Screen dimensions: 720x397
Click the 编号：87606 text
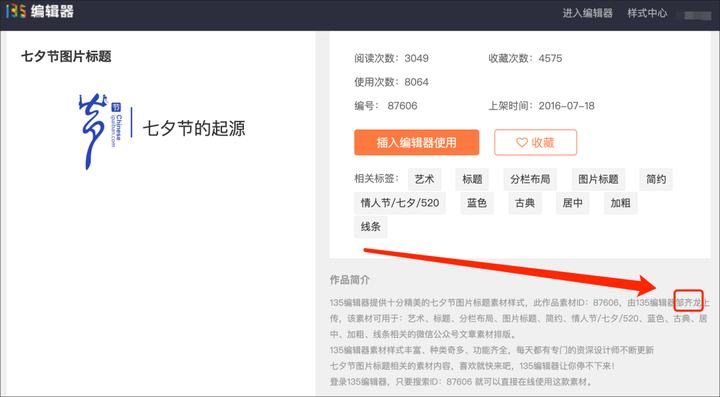click(x=386, y=106)
